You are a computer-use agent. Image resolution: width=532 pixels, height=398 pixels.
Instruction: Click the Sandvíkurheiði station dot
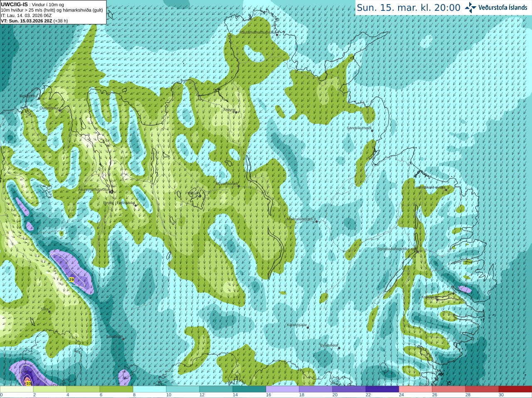(x=372, y=130)
